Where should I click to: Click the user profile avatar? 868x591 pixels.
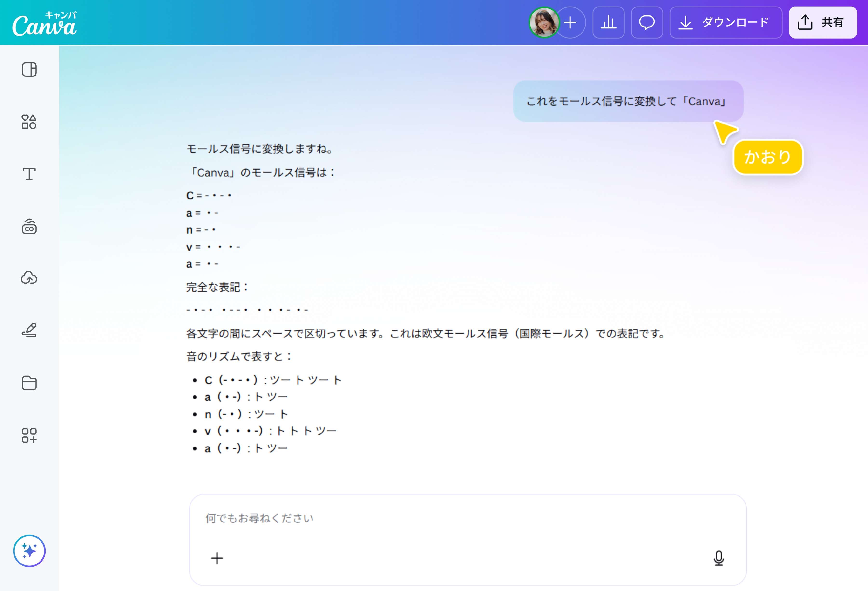point(544,22)
